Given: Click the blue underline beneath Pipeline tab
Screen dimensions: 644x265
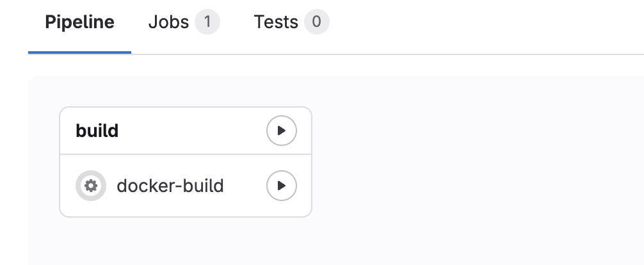Looking at the screenshot, I should point(79,52).
